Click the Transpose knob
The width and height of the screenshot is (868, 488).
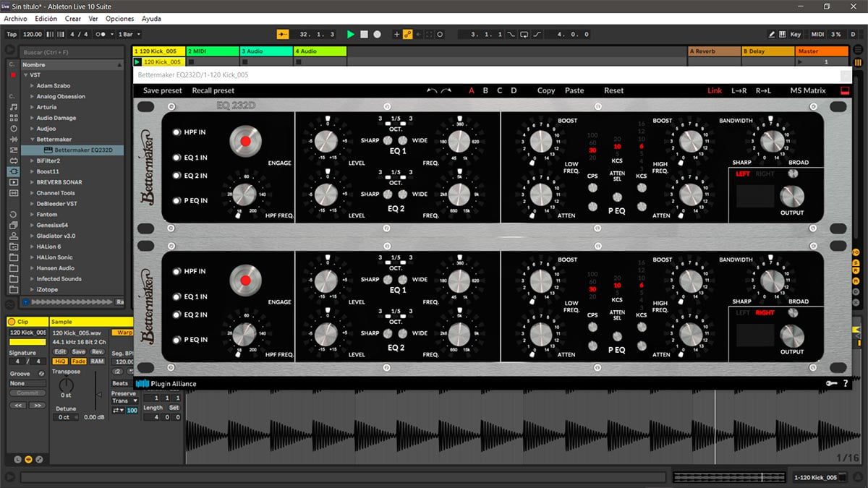tap(66, 385)
